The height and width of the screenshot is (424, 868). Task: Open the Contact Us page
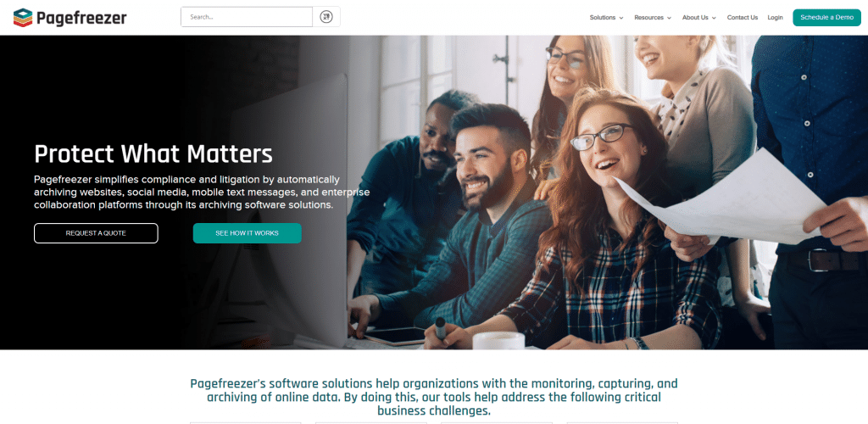743,18
